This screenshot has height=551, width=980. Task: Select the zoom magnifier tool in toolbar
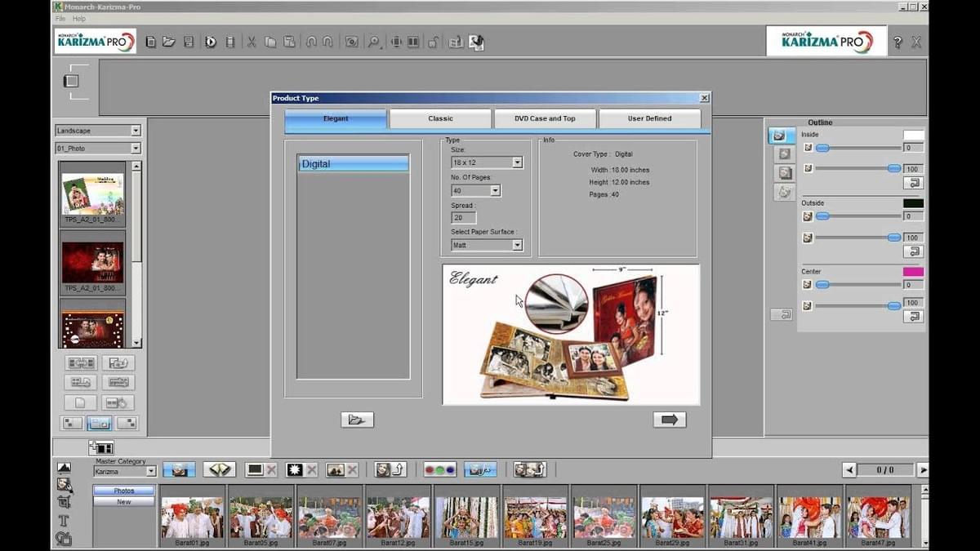pyautogui.click(x=374, y=42)
